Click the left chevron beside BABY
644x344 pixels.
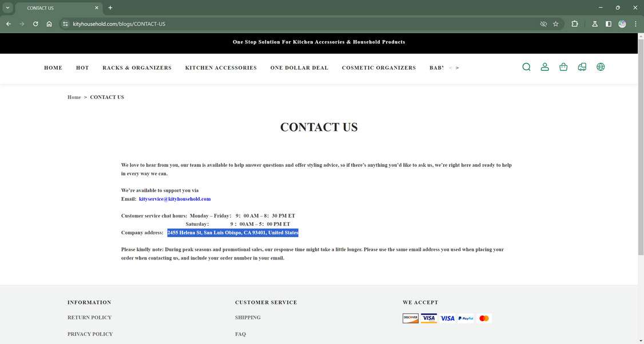point(450,67)
